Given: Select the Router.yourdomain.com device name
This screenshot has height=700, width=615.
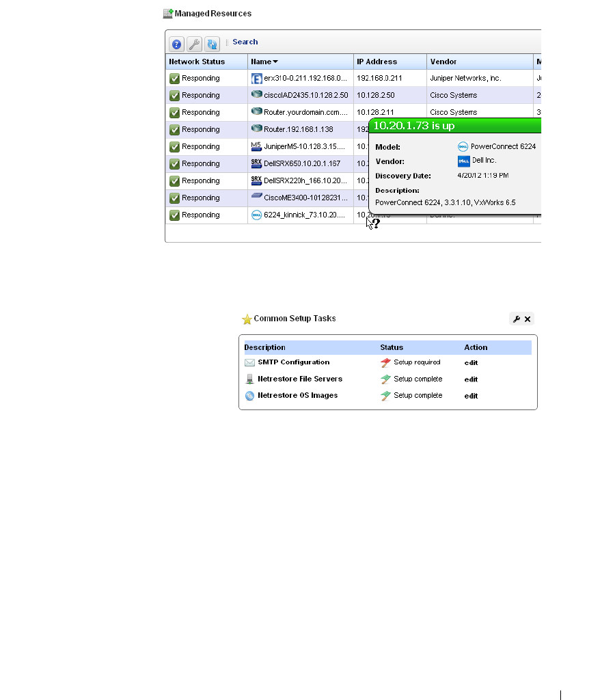Looking at the screenshot, I should click(305, 112).
